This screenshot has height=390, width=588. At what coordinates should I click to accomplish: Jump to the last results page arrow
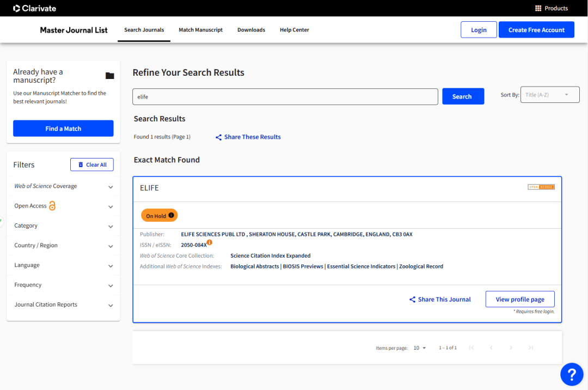531,348
